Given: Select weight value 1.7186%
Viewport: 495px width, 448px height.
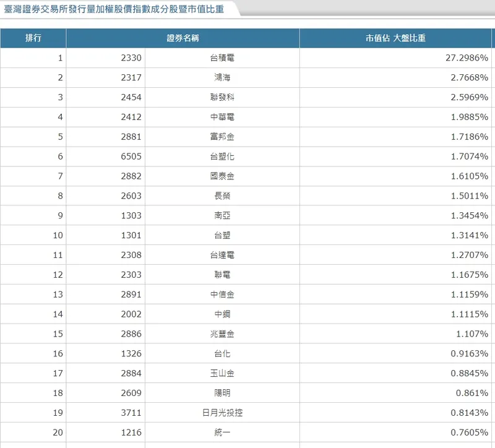Looking at the screenshot, I should click(469, 137).
